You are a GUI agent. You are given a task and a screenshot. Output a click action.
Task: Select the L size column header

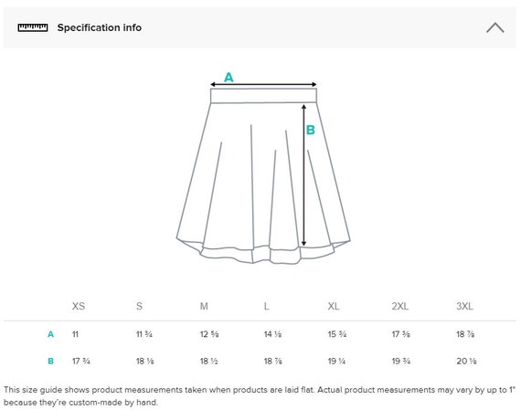coord(267,306)
